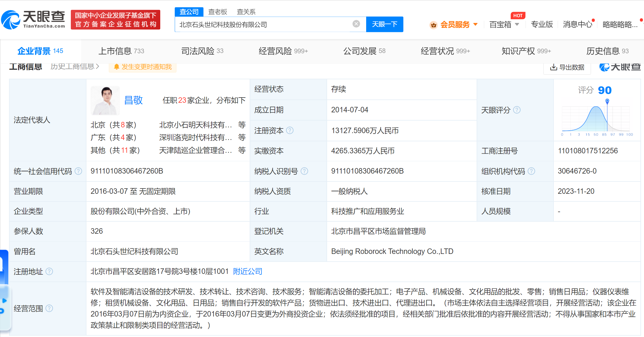Screen dimensions: 644x337
Task: Expand the 百宝箱 dropdown arrow
Action: pyautogui.click(x=517, y=24)
